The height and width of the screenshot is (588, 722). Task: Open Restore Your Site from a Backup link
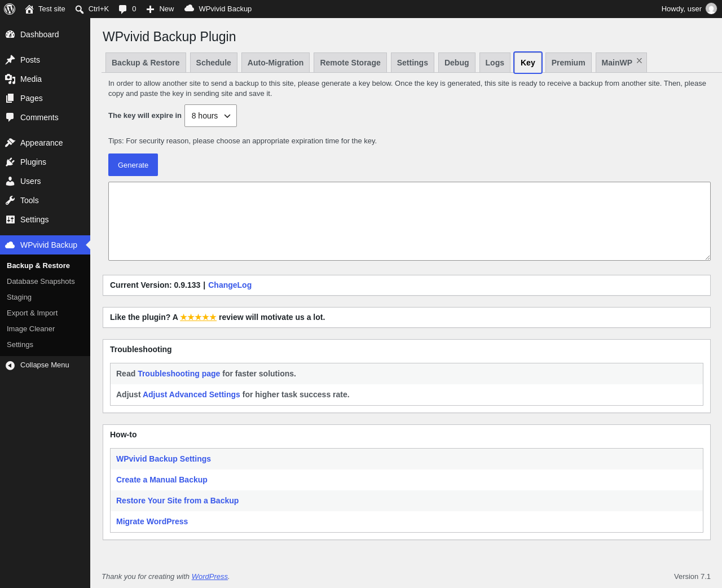[x=177, y=501]
